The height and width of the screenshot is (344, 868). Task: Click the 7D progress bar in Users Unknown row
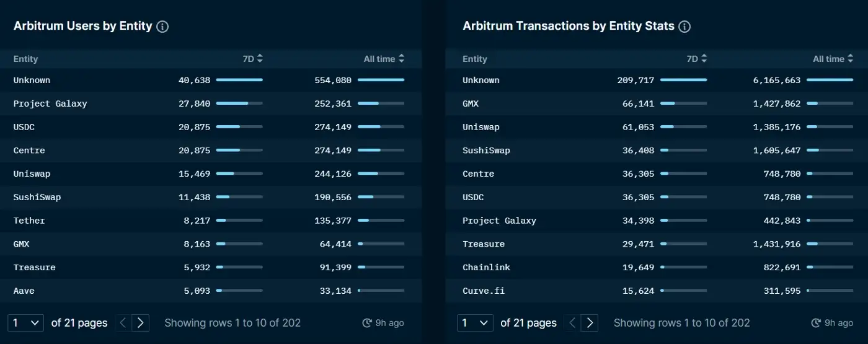click(239, 80)
